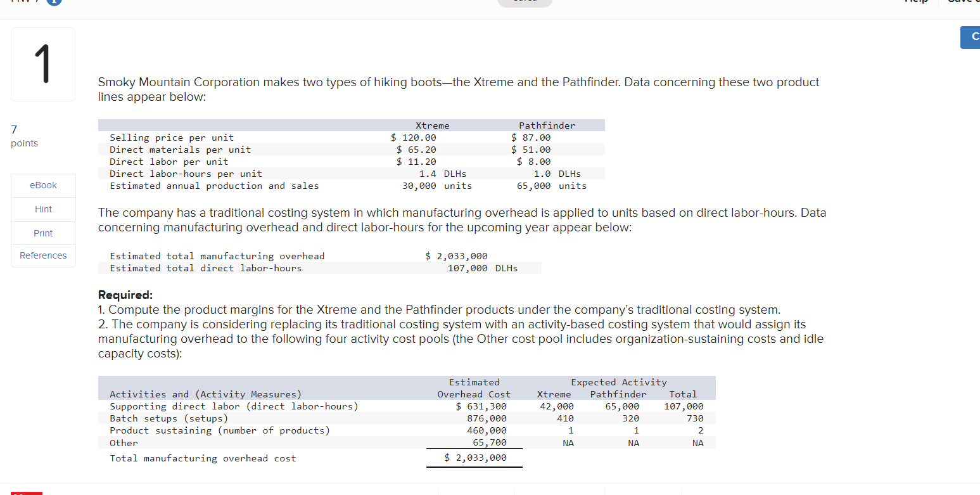Viewport: 980px width, 495px height.
Task: Select the 'Batch setups (setups)' row label
Action: click(169, 418)
